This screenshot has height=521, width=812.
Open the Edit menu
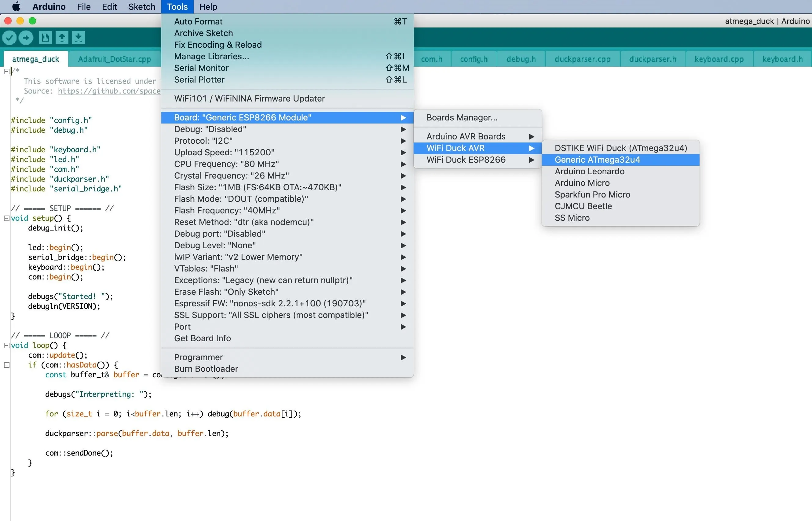point(110,7)
